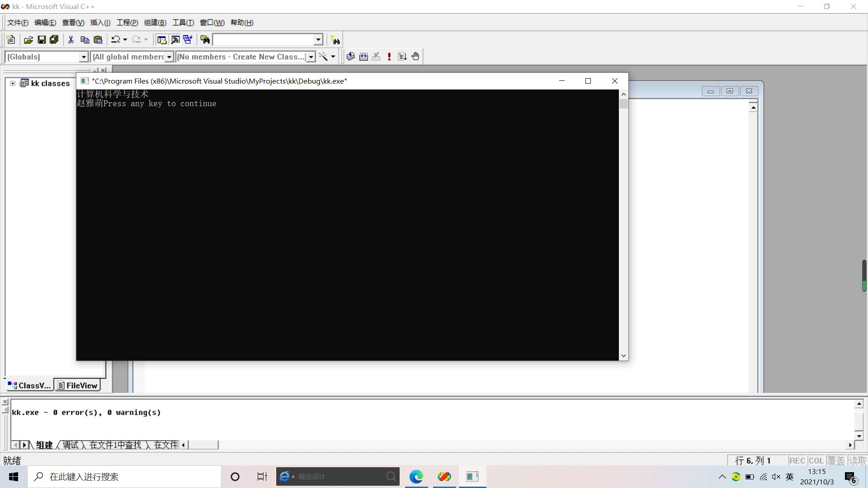The height and width of the screenshot is (488, 868).
Task: Switch to the FileView tab
Action: click(x=77, y=385)
